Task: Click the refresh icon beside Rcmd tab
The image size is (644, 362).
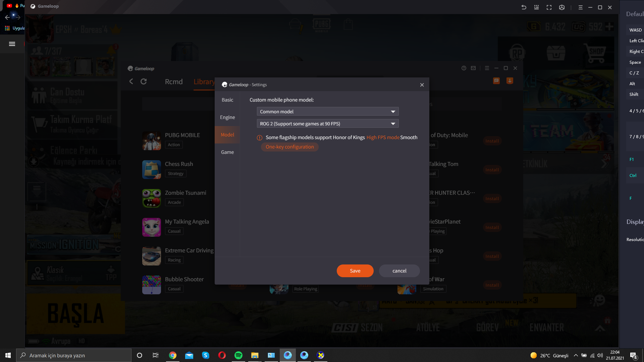Action: tap(144, 81)
